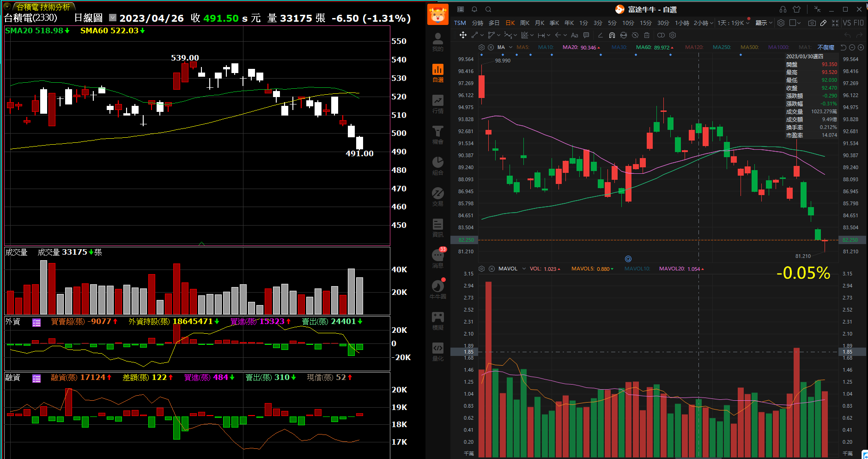Open the MAVOL indicator type dropdown
Screen dimensions: 868x459
pyautogui.click(x=524, y=269)
